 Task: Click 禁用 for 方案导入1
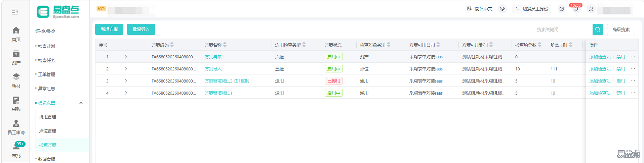(x=621, y=69)
